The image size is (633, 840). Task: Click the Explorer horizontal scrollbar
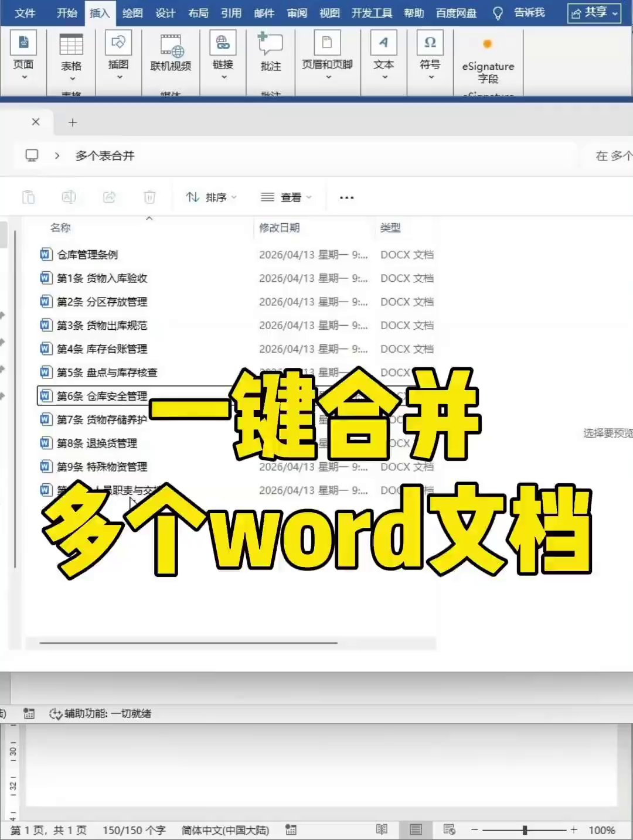[188, 643]
